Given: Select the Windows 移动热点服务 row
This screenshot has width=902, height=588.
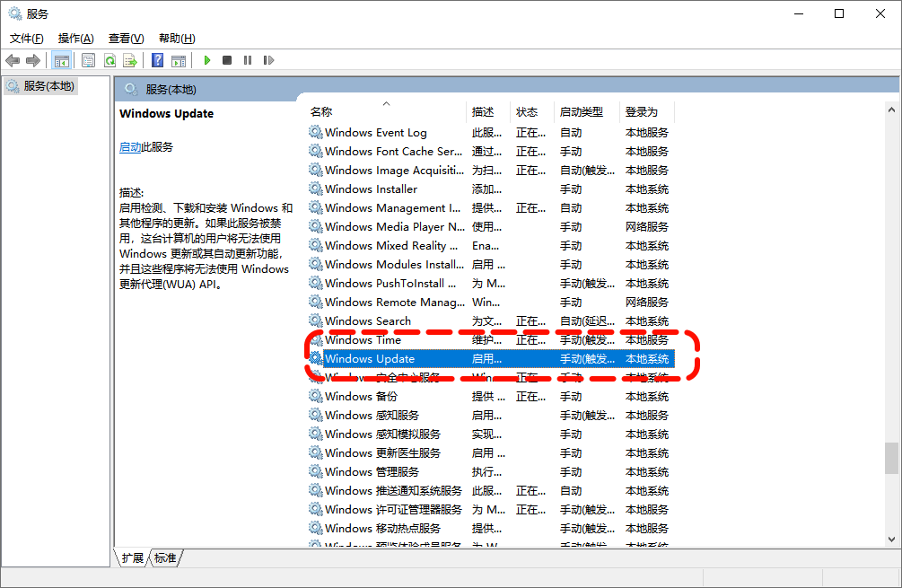Looking at the screenshot, I should coord(491,528).
